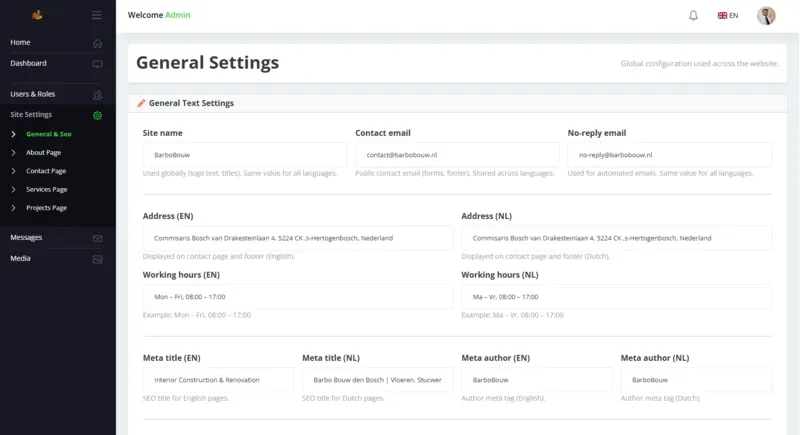Click the green Admin name in welcome text
Viewport: 800px width, 435px height.
coord(178,15)
